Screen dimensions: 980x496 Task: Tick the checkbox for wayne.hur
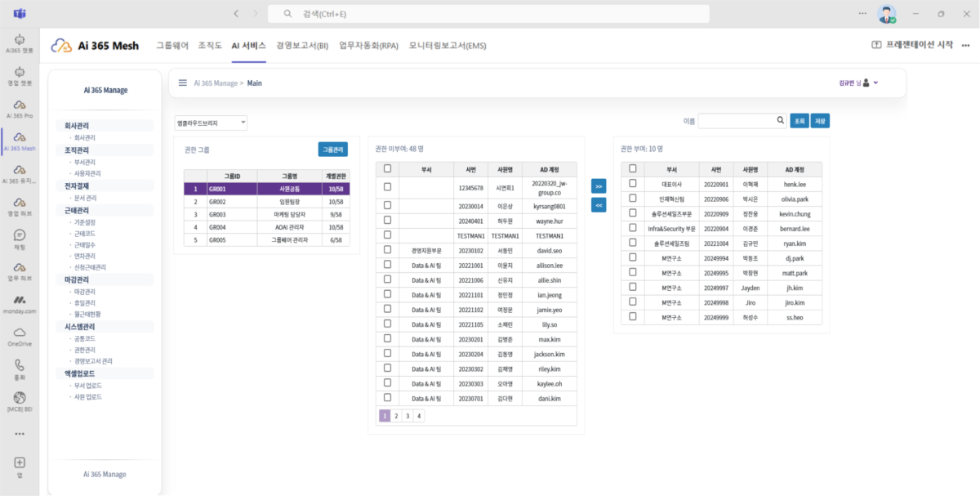[x=387, y=221]
